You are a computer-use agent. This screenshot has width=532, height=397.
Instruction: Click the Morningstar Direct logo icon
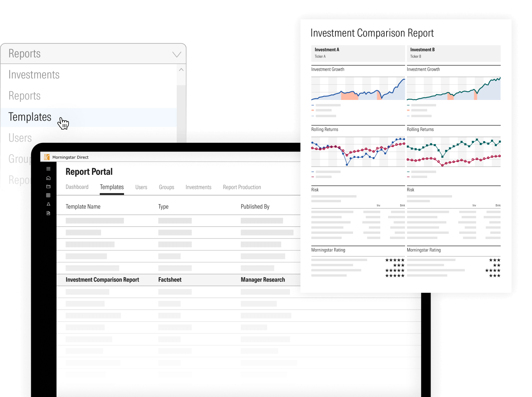click(47, 157)
